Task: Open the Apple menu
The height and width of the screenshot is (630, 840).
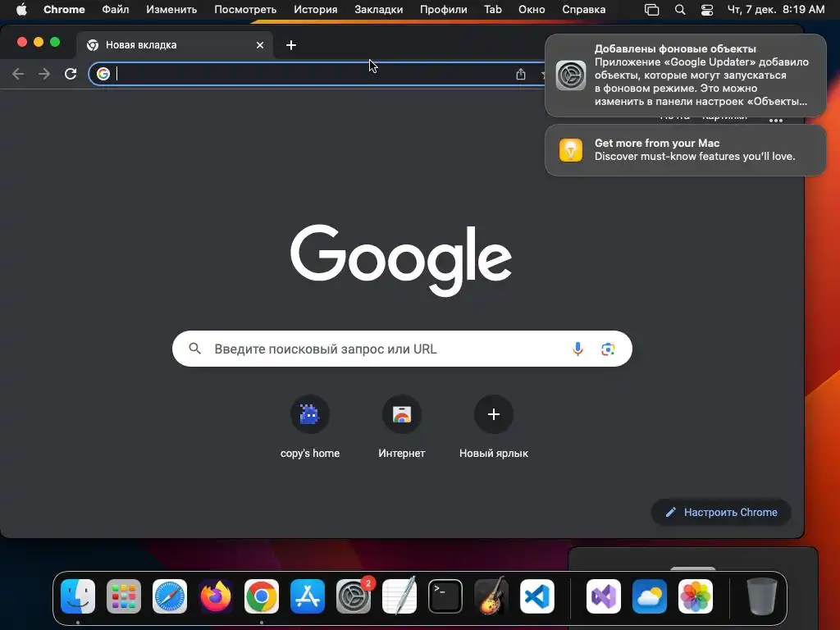Action: 21,10
